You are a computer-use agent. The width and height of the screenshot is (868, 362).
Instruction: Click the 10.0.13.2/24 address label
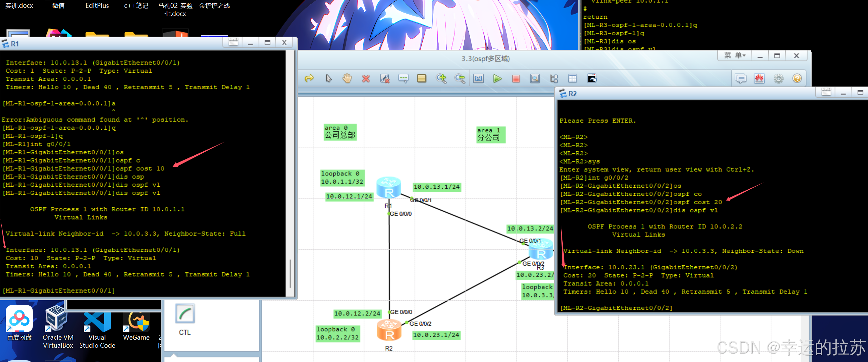point(530,229)
